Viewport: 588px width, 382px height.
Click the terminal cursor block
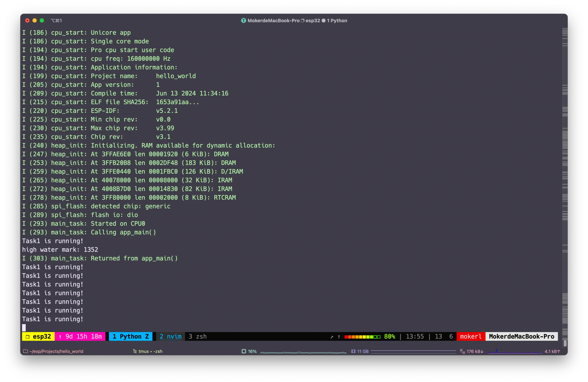[24, 327]
